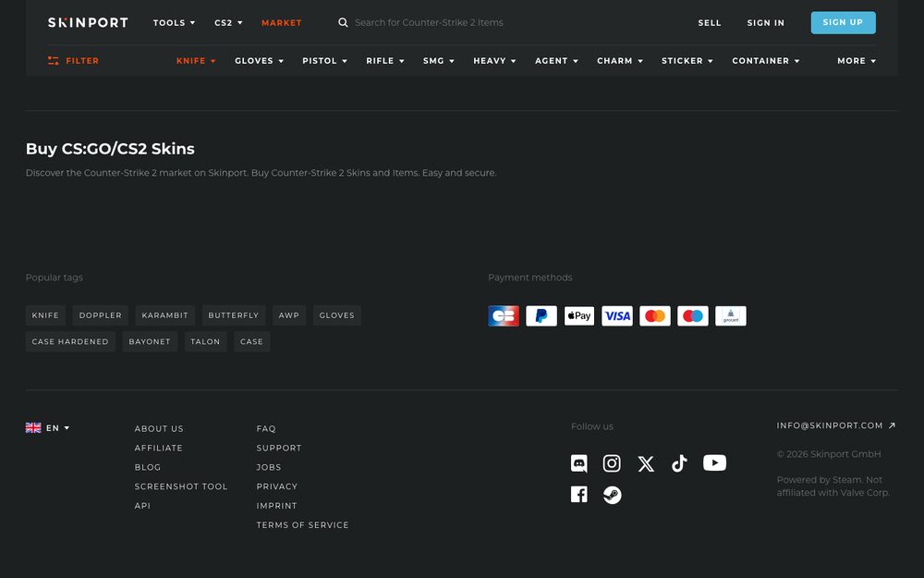This screenshot has width=924, height=578.
Task: Open the API footer link
Action: [x=142, y=506]
